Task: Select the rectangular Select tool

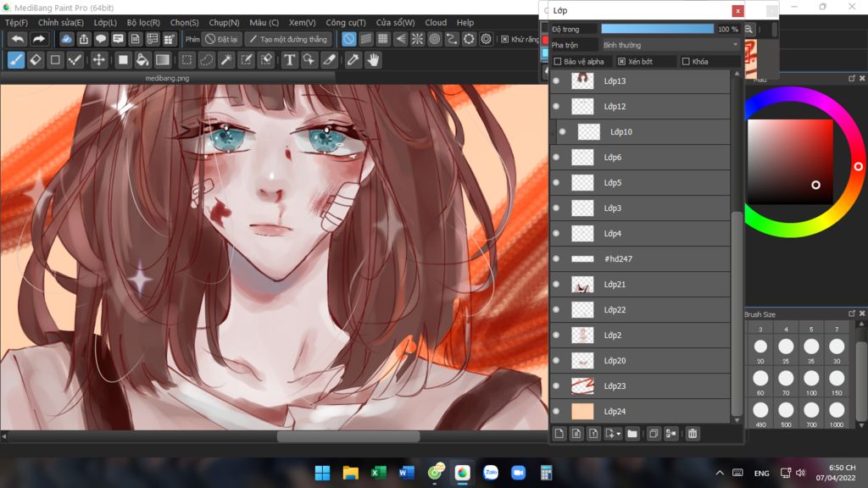Action: click(186, 60)
